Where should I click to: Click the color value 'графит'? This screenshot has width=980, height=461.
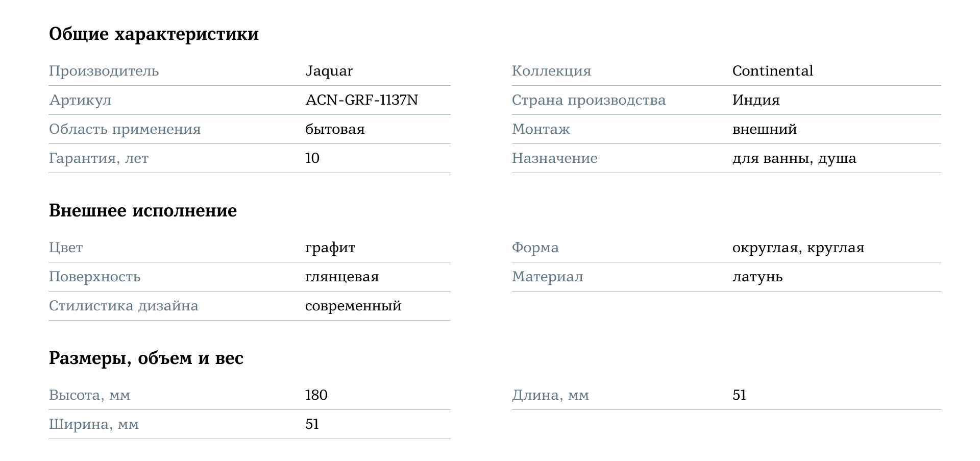[330, 248]
